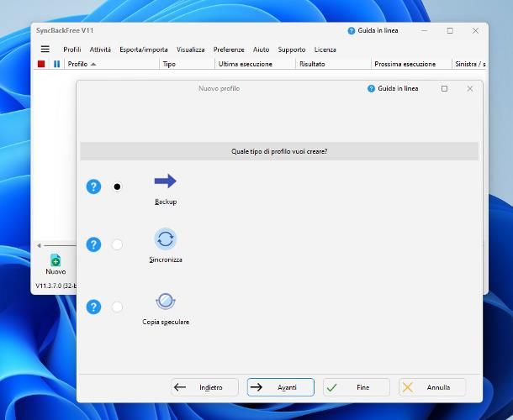
Task: Click the help icon beside the Sincronizza option
Action: (x=93, y=244)
